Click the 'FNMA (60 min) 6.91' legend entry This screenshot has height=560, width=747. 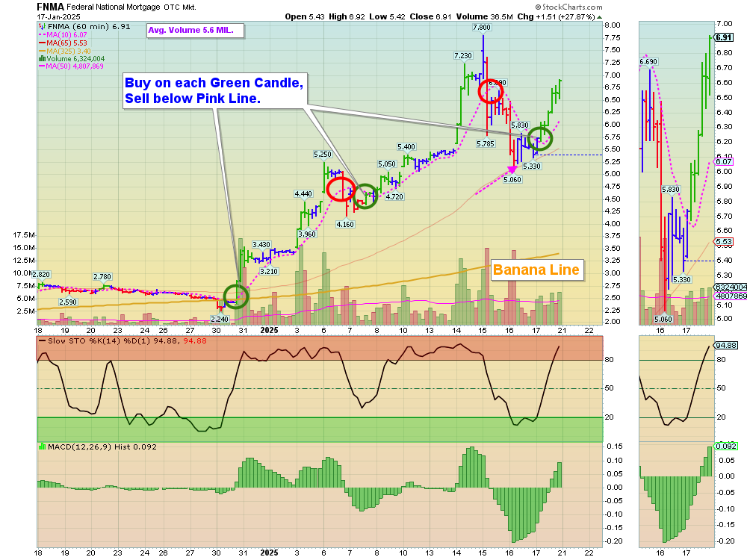point(89,27)
